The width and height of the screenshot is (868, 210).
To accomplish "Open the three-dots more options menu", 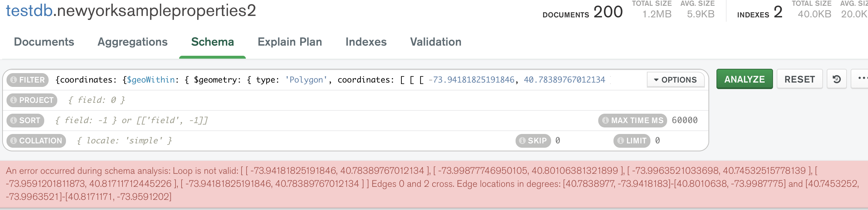I will tap(861, 78).
